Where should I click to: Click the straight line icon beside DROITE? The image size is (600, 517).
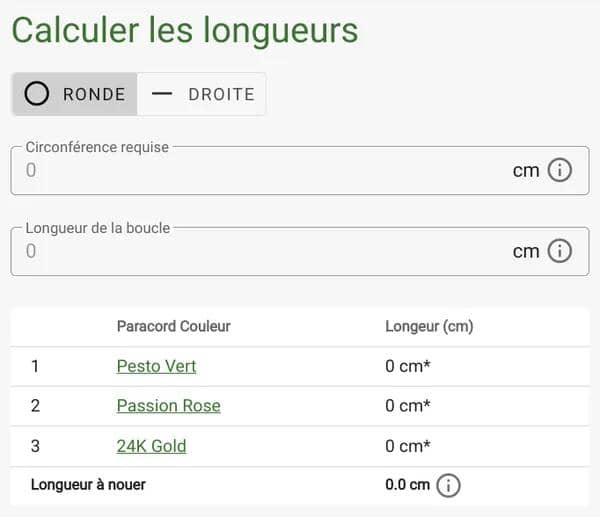point(162,94)
